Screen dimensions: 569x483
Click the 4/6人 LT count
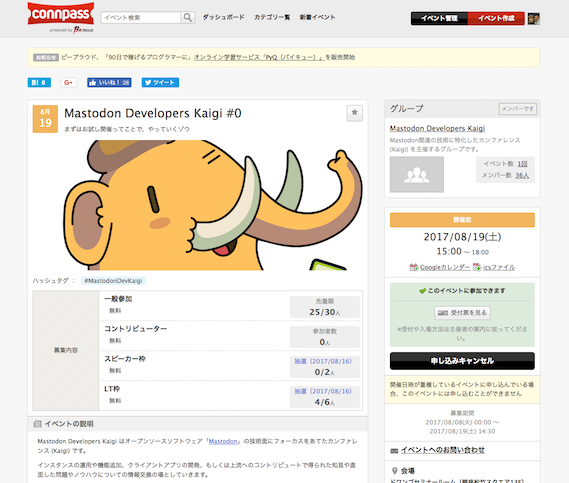point(324,402)
